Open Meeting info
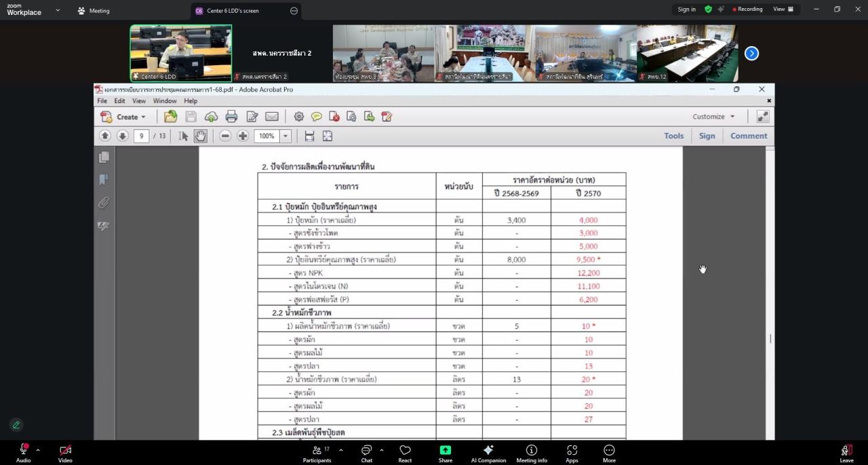The height and width of the screenshot is (465, 868). coord(532,453)
